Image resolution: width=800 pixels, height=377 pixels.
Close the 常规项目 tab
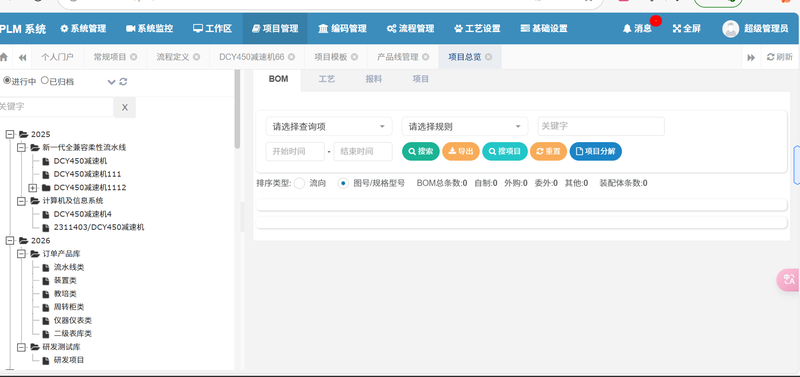click(134, 57)
